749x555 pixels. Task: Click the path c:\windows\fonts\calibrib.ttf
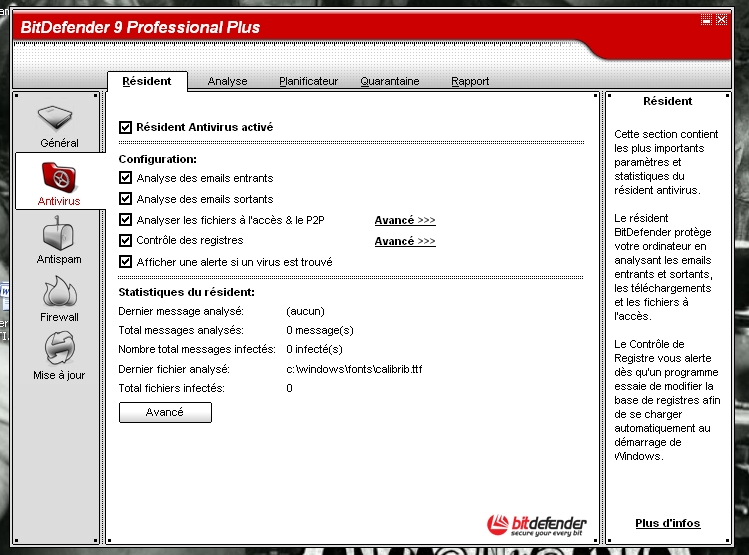[x=354, y=369]
